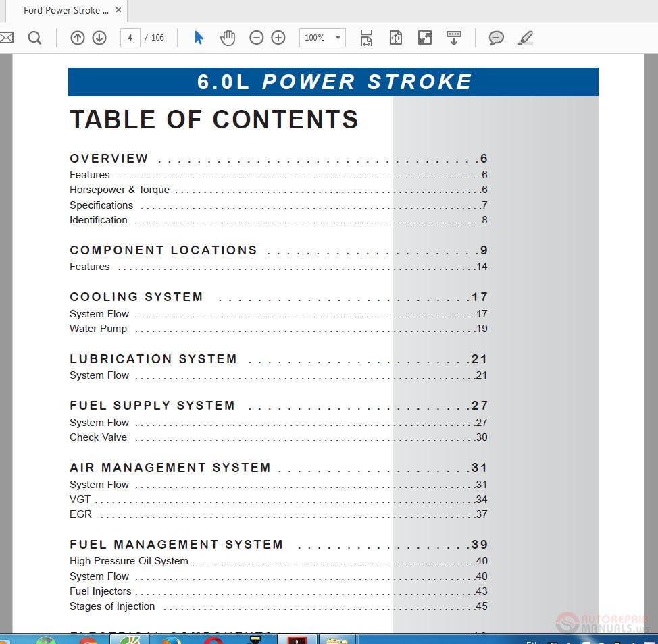The height and width of the screenshot is (644, 658).
Task: Zoom out with the minus icon
Action: coord(257,38)
